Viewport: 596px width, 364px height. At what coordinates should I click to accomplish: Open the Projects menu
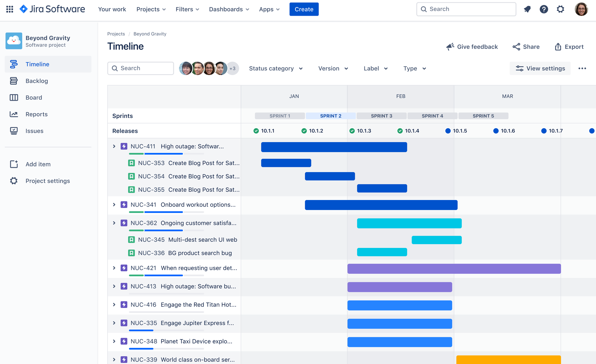[x=151, y=9]
